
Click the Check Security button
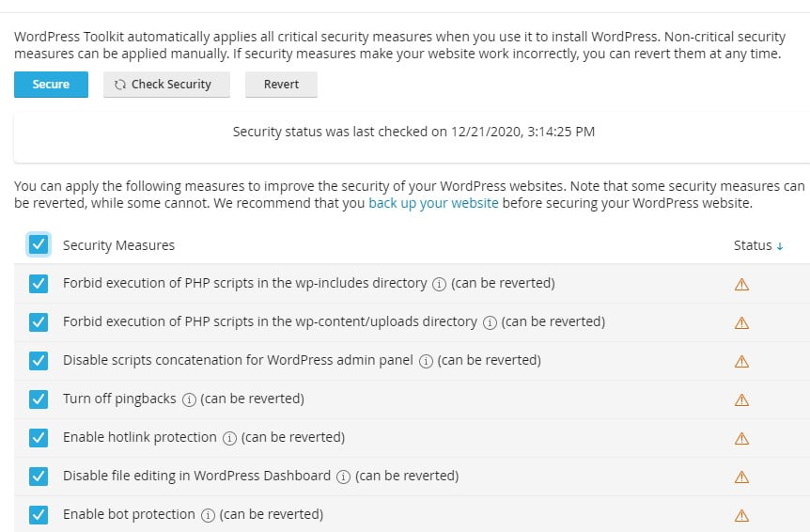166,85
